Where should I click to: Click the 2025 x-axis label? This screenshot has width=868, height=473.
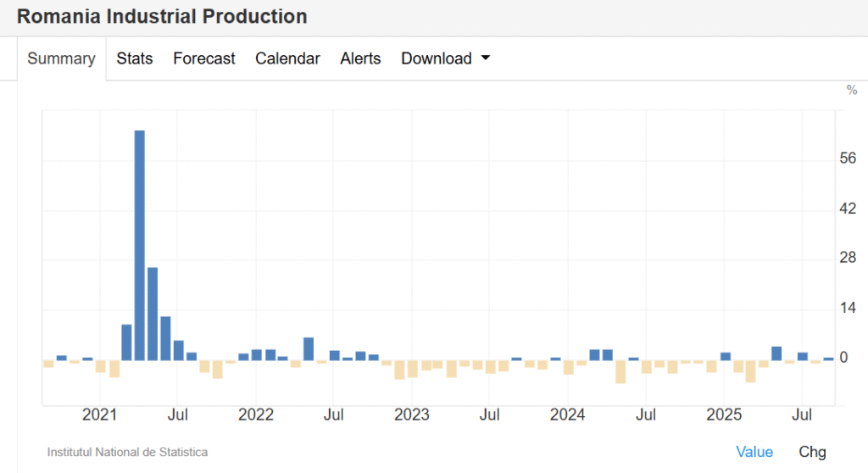(724, 415)
